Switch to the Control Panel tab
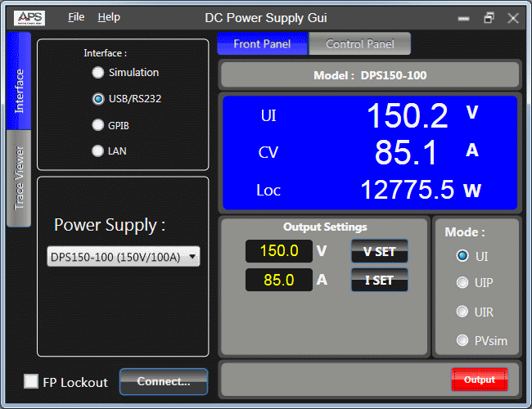This screenshot has height=409, width=532. 359,44
